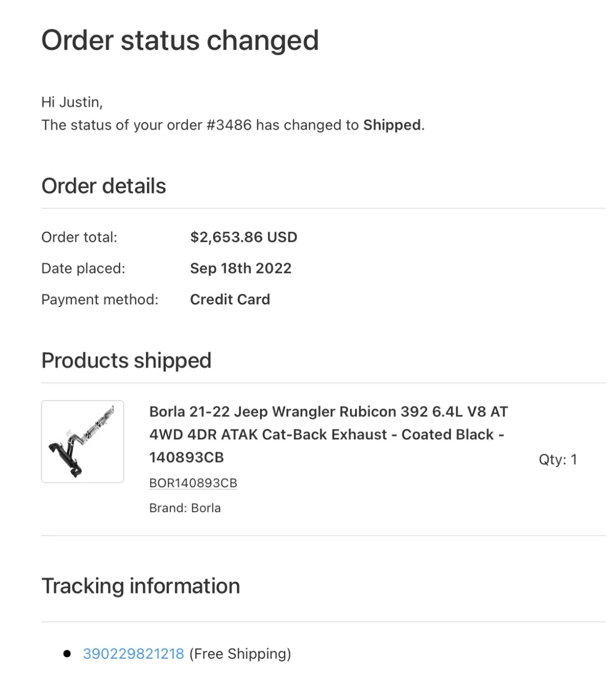The image size is (616, 680).
Task: Click the Brand: Borla label
Action: [x=185, y=508]
